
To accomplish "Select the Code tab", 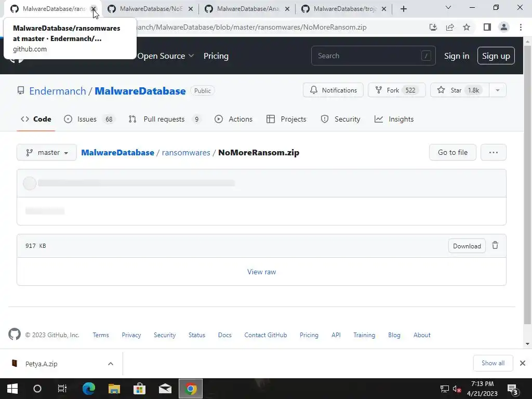I will coord(36,119).
